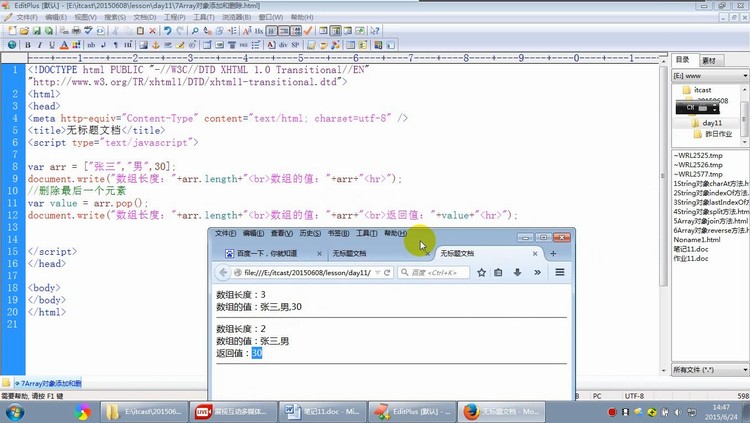Image resolution: width=750 pixels, height=423 pixels.
Task: Open ~WRL2525.tmp in file list
Action: pos(698,156)
